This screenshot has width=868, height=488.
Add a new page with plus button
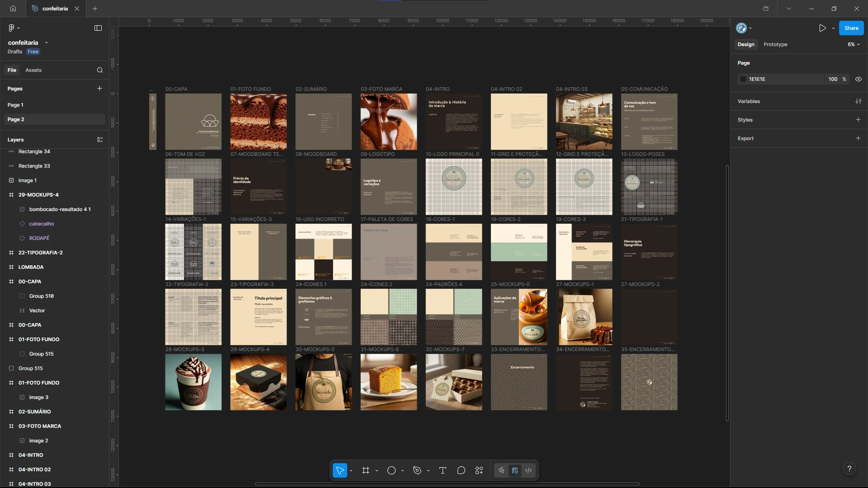99,89
